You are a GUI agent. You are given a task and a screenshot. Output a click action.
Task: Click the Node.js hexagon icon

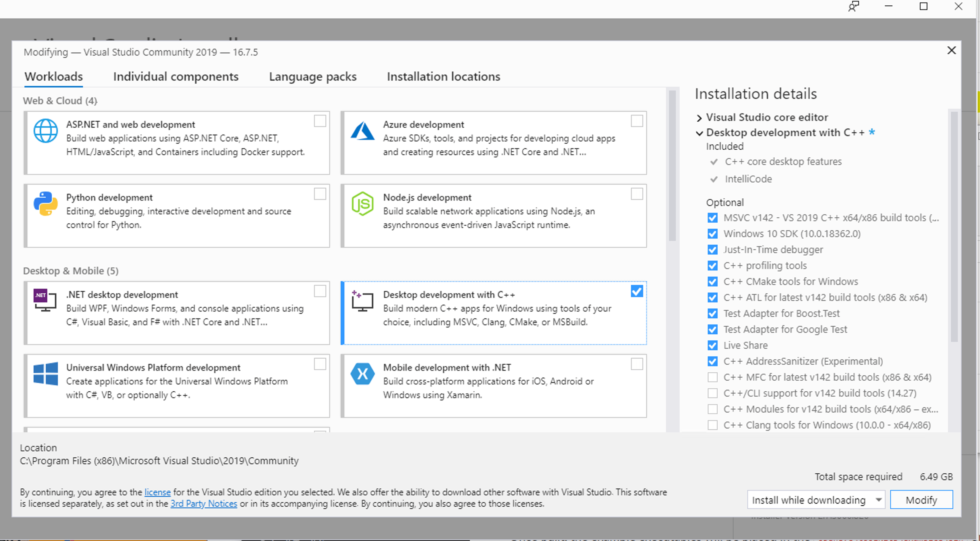(362, 204)
